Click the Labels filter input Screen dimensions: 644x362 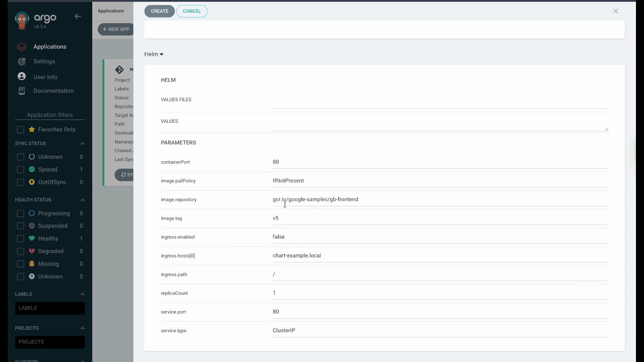50,308
